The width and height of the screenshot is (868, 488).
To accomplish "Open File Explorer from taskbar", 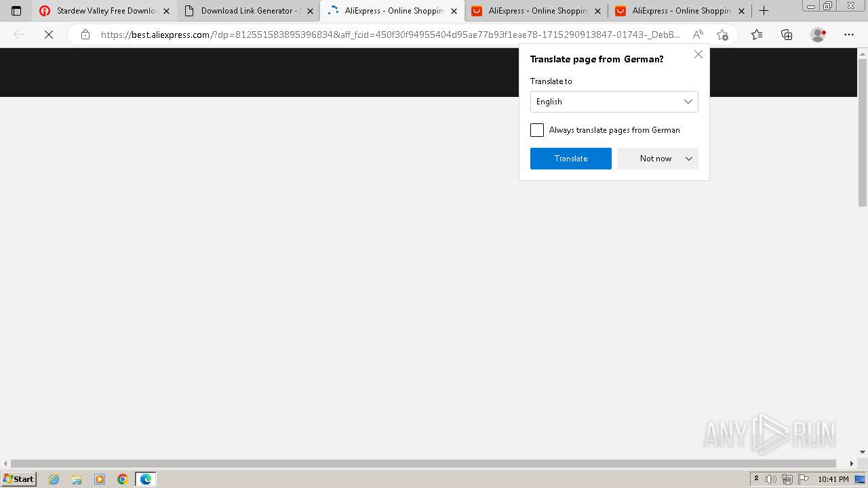I will coord(77,479).
